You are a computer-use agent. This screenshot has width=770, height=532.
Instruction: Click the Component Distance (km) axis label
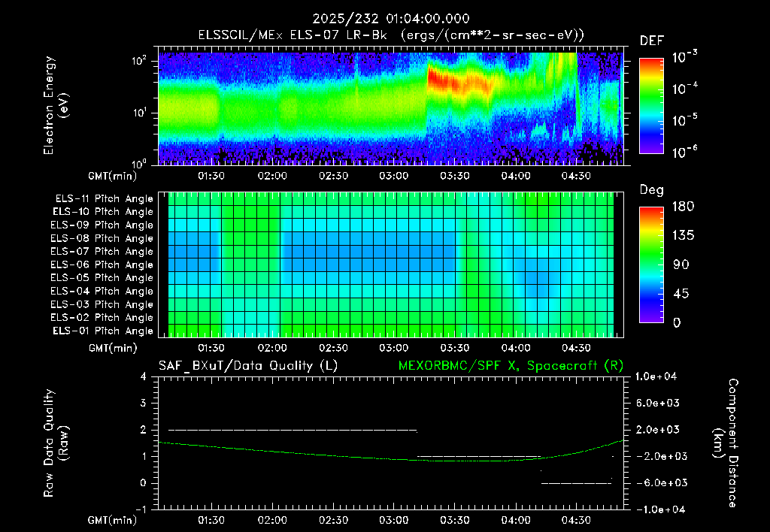pos(726,443)
